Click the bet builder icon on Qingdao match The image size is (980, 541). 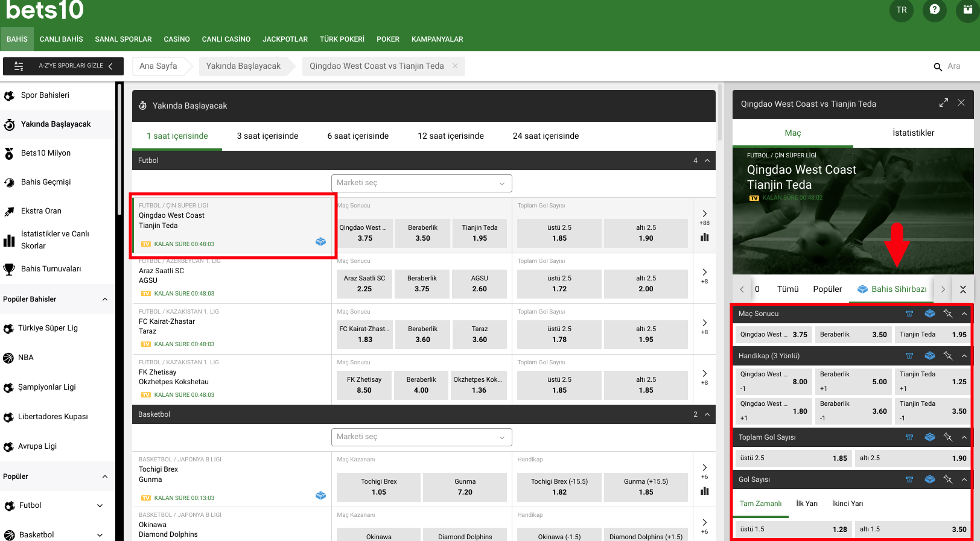click(x=320, y=241)
